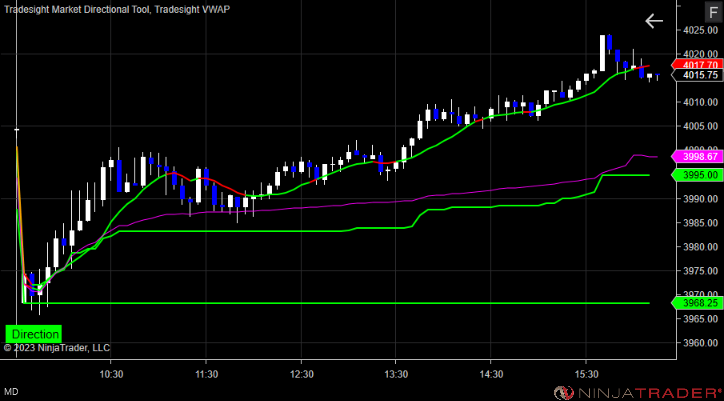Click the MD label at bottom left
This screenshot has width=724, height=401.
tap(12, 392)
